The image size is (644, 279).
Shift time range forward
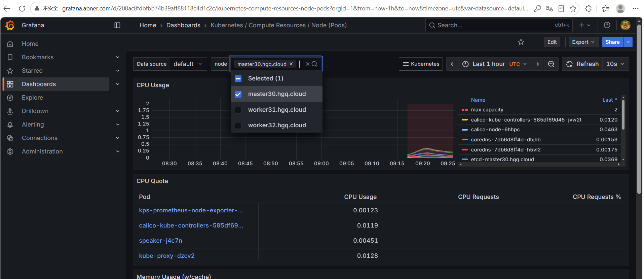pyautogui.click(x=538, y=64)
